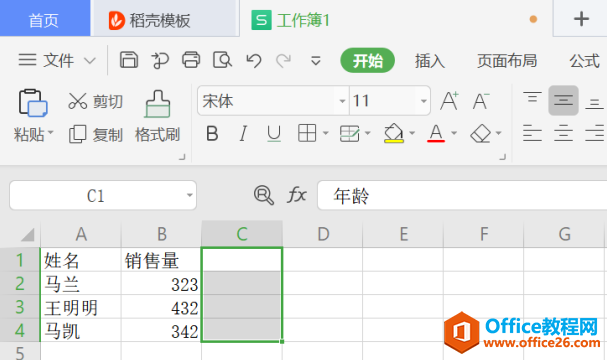Screen dimensions: 607x360
Task: Open the font size dropdown arrow
Action: click(424, 101)
